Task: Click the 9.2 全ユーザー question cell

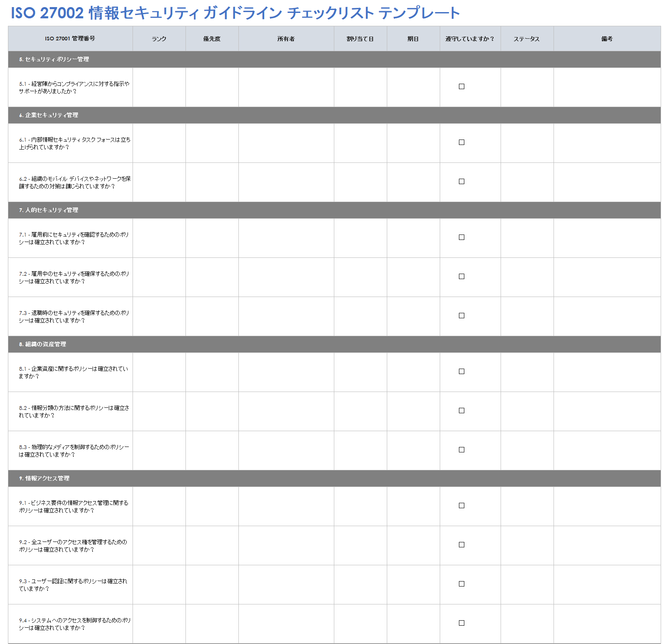Action: click(70, 546)
